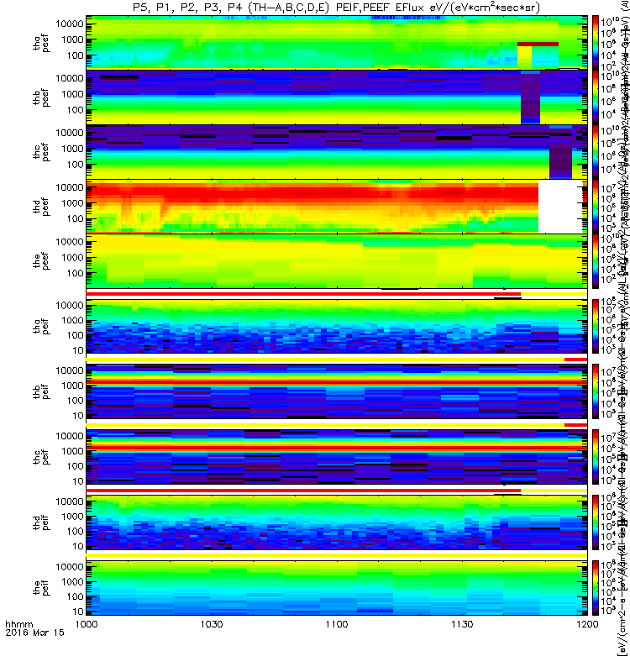
Task: Select the color bar beside the thb peif panel
Action: pyautogui.click(x=596, y=391)
